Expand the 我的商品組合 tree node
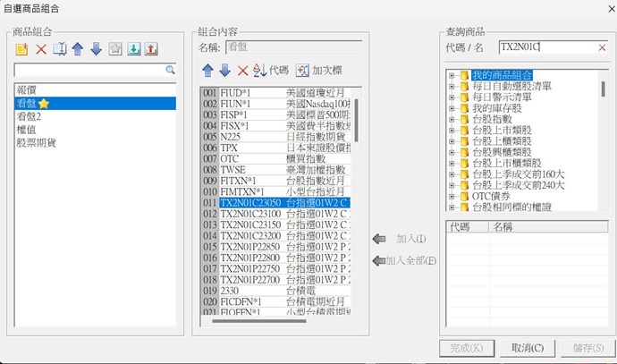 (x=452, y=75)
